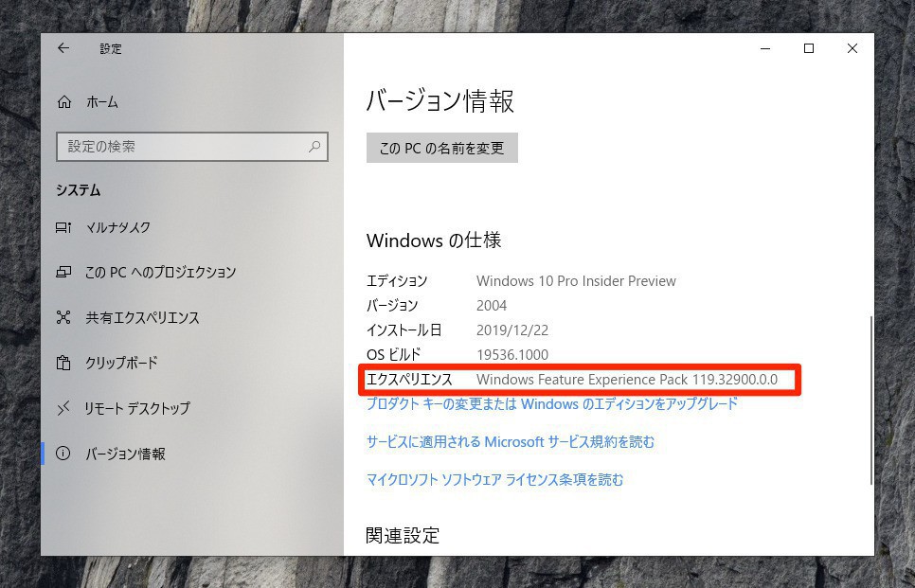The image size is (915, 588).
Task: Open Microsoft サービス規約を読む link
Action: (x=511, y=441)
